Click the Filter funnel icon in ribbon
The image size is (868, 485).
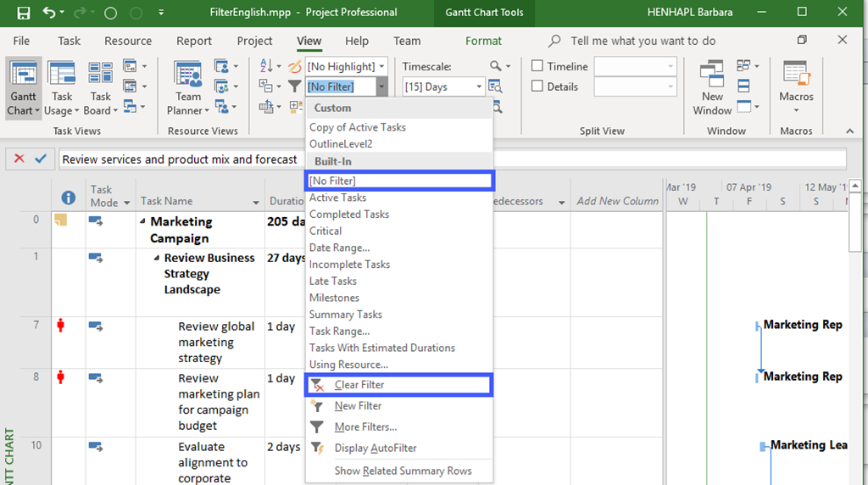coord(295,86)
